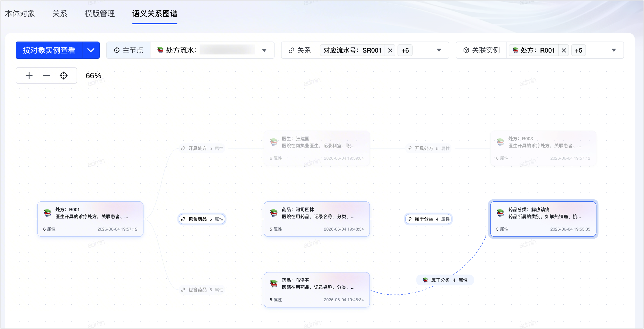Remove the 处方 R001 instance tag
Screen dimensions: 644x329
[x=564, y=50]
